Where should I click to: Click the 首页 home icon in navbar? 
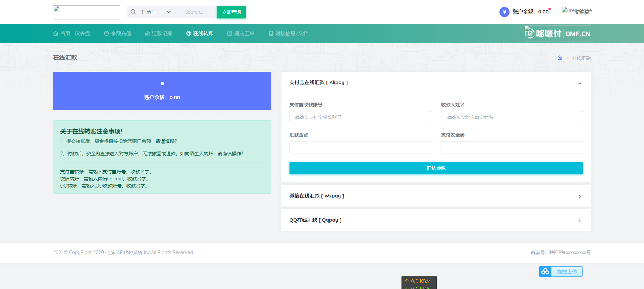pos(56,33)
